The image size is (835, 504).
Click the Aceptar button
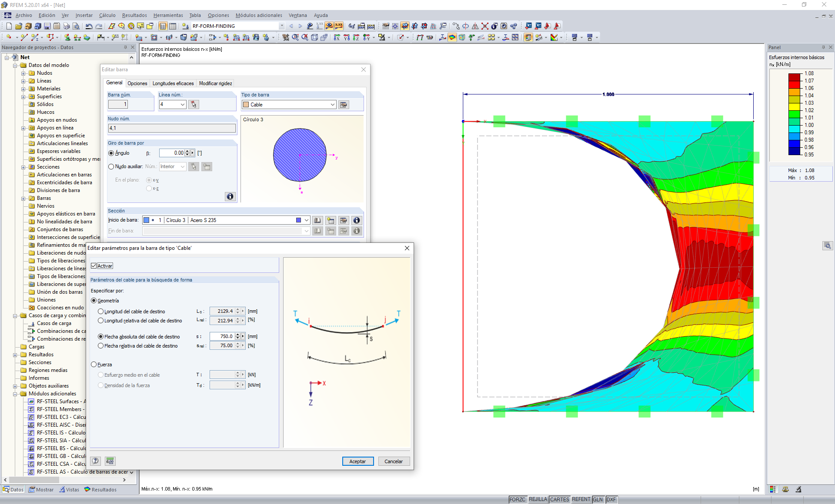pos(357,461)
